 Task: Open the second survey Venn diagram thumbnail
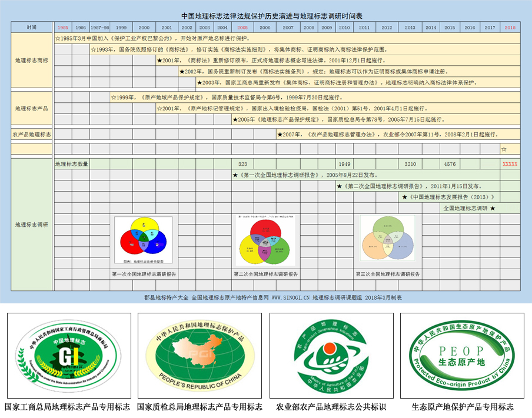265,240
